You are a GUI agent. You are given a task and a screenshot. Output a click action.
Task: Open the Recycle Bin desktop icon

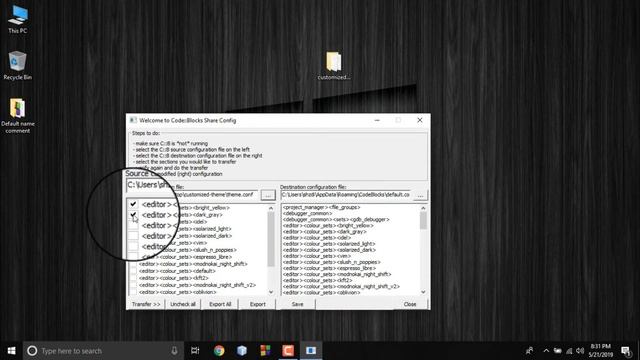17,65
